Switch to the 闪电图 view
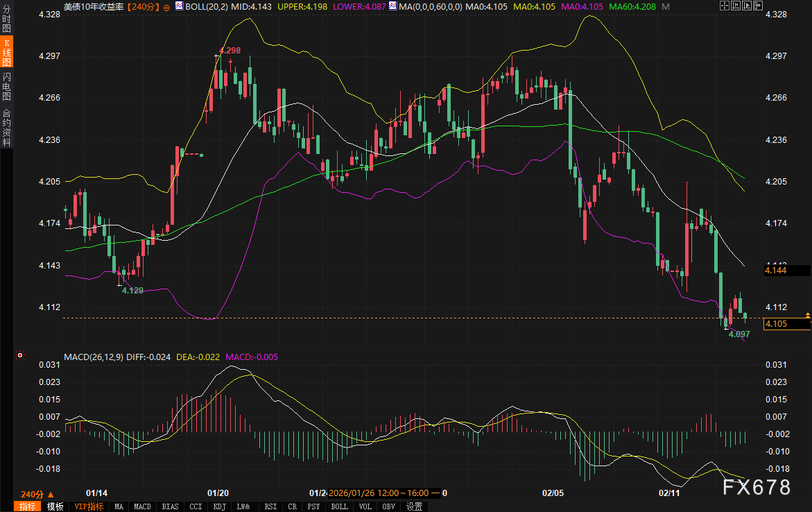 tap(6, 86)
